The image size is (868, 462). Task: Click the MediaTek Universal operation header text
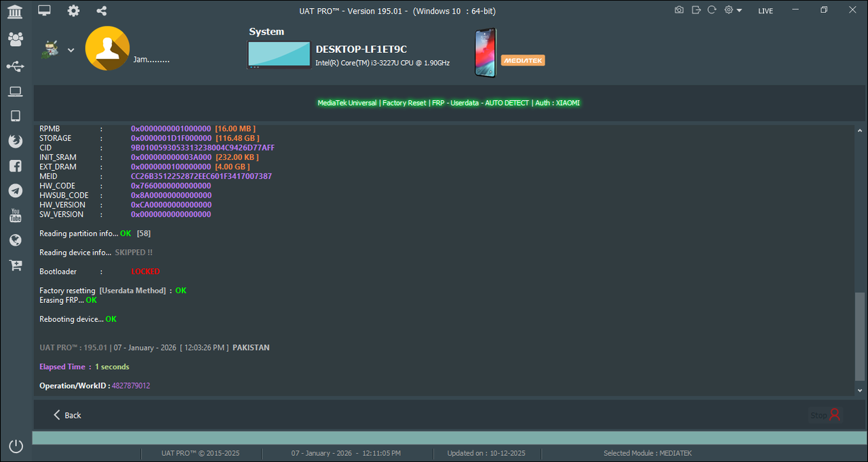[449, 103]
